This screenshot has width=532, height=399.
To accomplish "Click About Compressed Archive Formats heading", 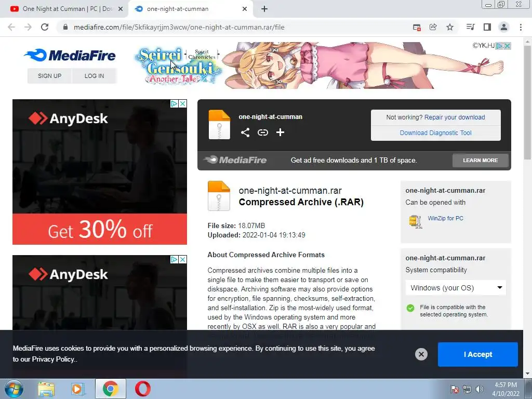I will coord(266,255).
